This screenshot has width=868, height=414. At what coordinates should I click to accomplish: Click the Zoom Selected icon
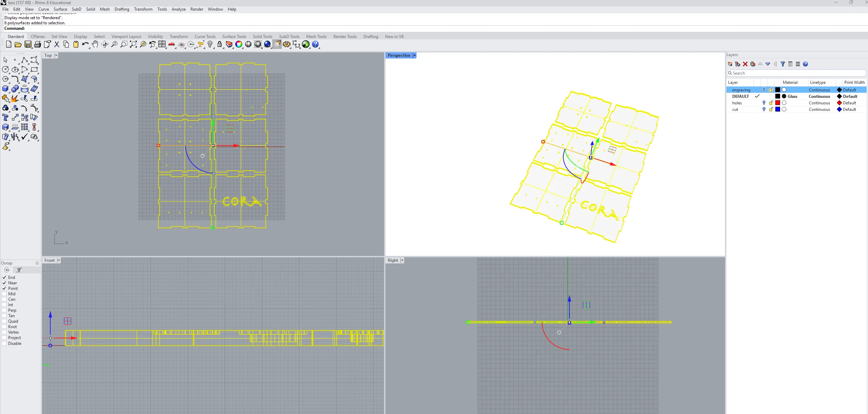(143, 44)
